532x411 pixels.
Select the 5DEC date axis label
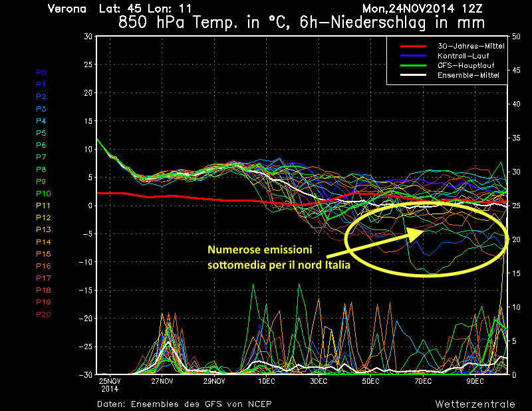coord(370,381)
